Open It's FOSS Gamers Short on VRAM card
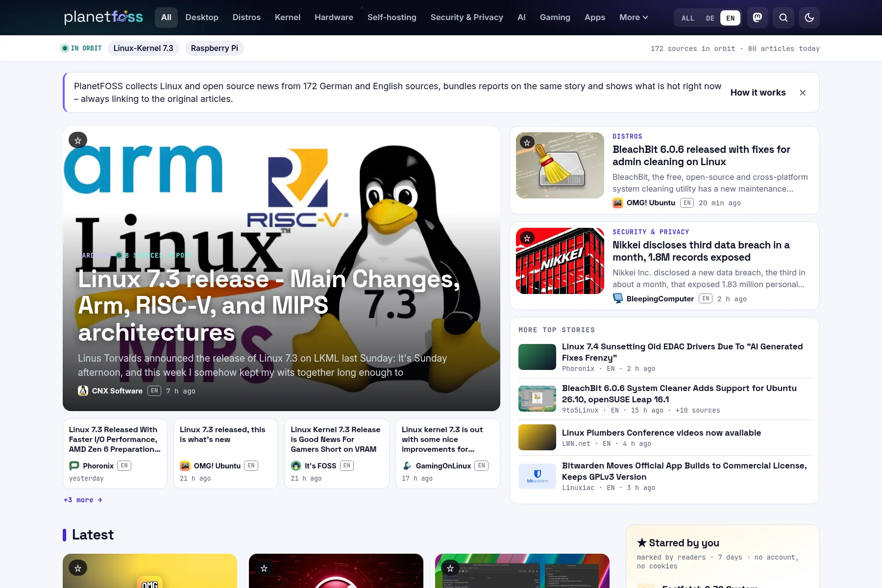 tap(337, 454)
